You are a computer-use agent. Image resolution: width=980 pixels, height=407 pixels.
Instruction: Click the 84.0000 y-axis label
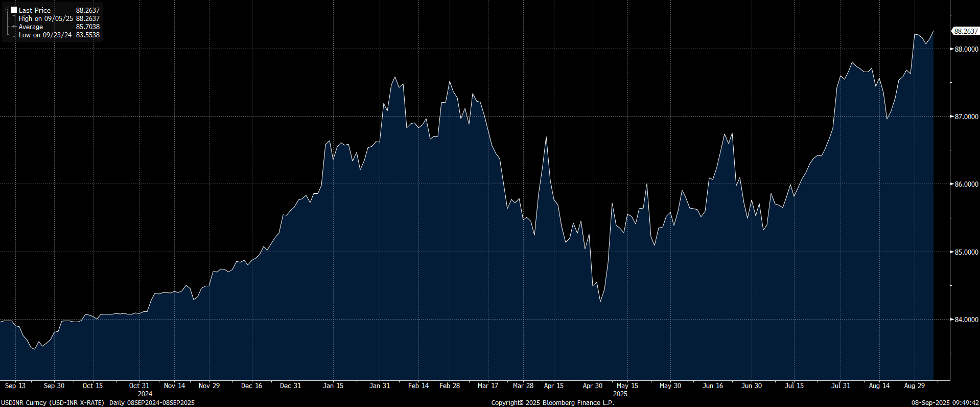point(966,320)
